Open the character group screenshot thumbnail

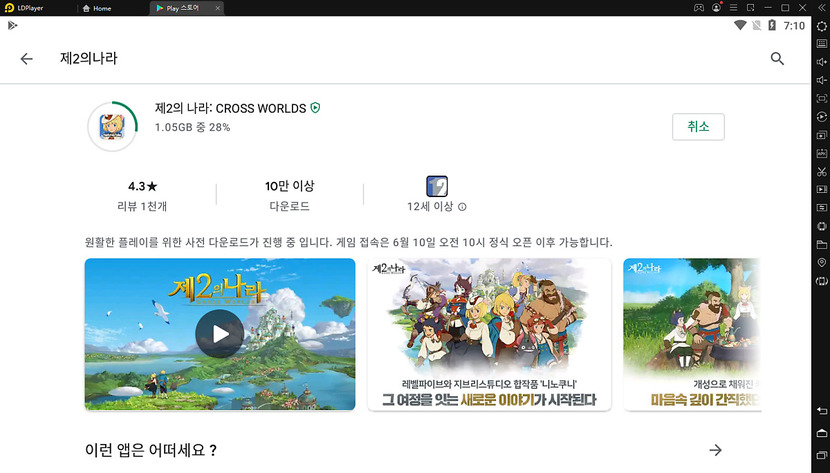tap(489, 334)
